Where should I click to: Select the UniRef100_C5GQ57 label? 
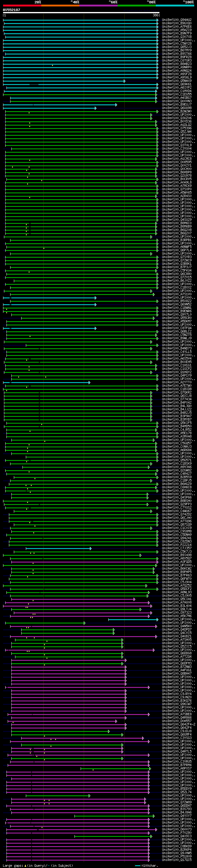pyautogui.click(x=177, y=443)
